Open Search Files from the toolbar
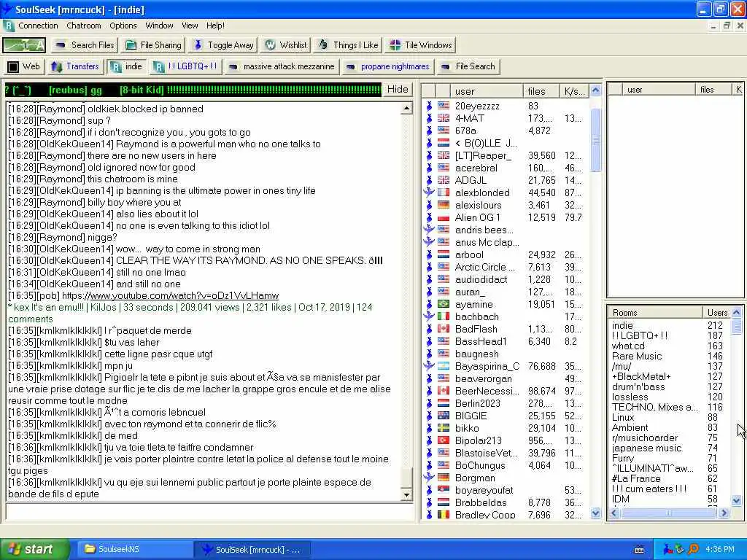 coord(85,45)
